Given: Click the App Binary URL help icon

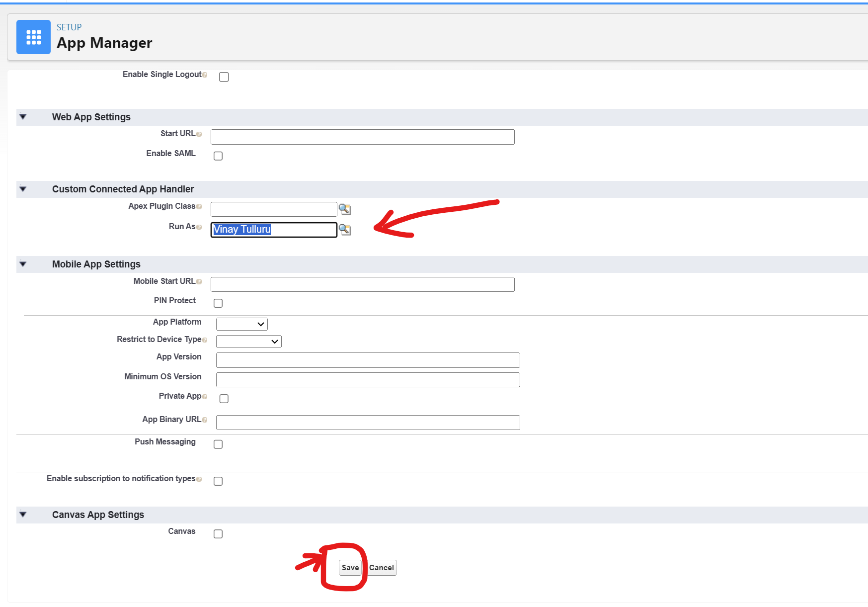Looking at the screenshot, I should [x=205, y=420].
